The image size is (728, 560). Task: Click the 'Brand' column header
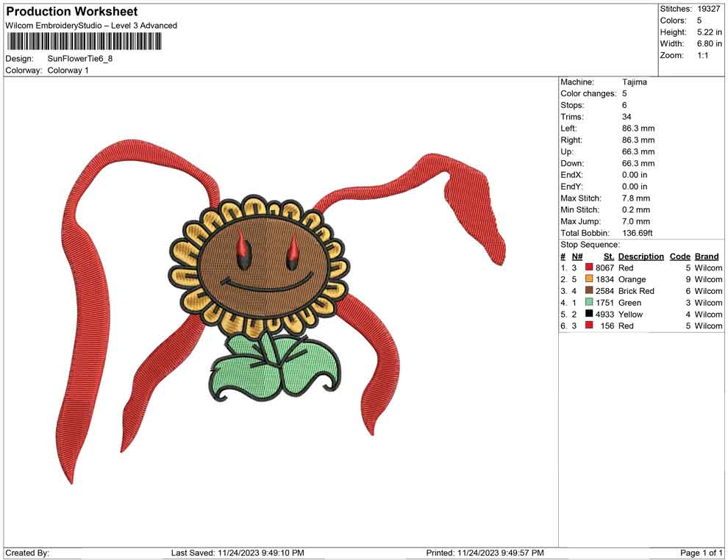[x=707, y=256]
